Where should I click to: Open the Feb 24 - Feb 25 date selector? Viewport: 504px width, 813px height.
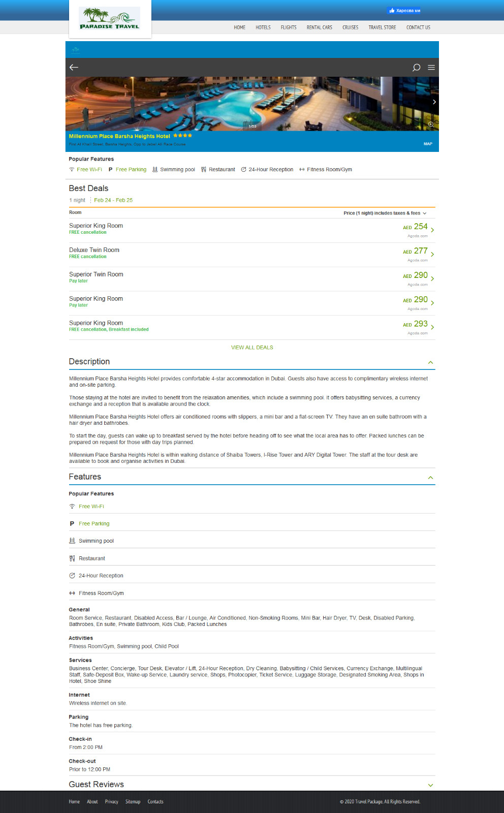click(x=113, y=200)
